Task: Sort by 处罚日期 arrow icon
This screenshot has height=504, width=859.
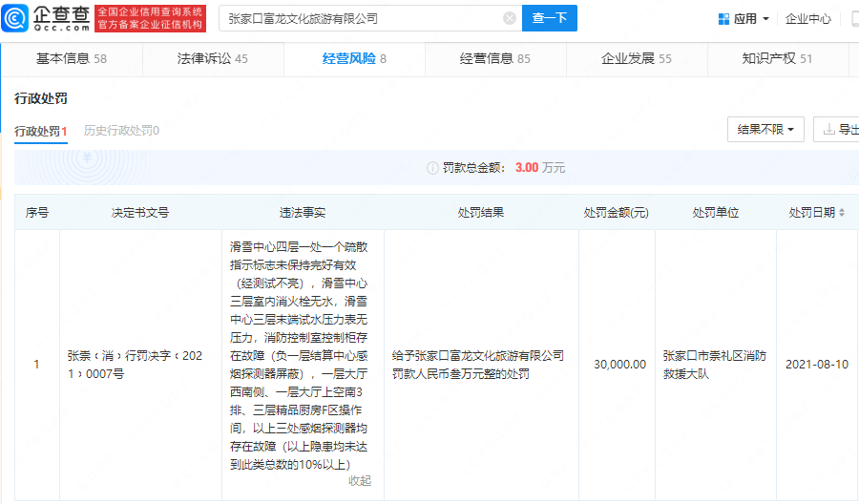Action: (x=842, y=213)
